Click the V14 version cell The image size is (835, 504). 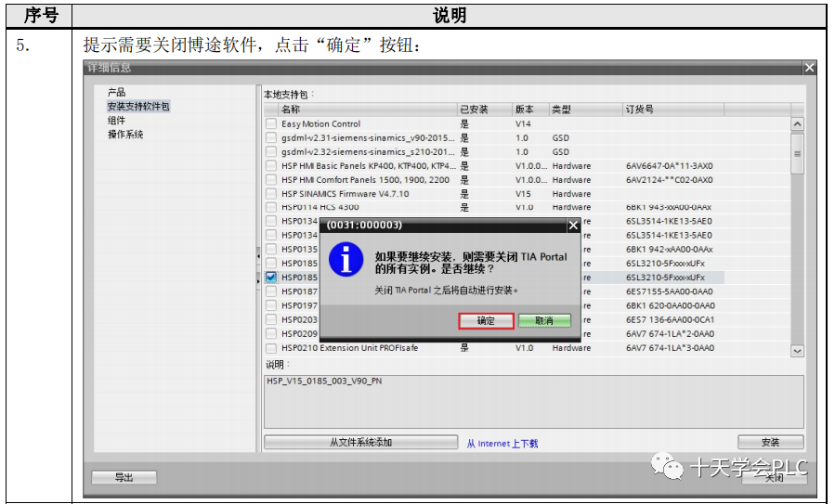coord(523,124)
